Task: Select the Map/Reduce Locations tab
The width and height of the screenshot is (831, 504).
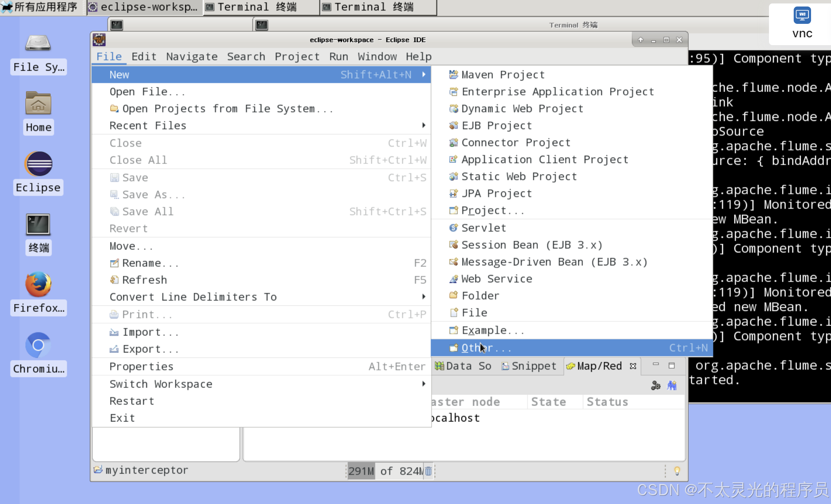Action: [594, 366]
